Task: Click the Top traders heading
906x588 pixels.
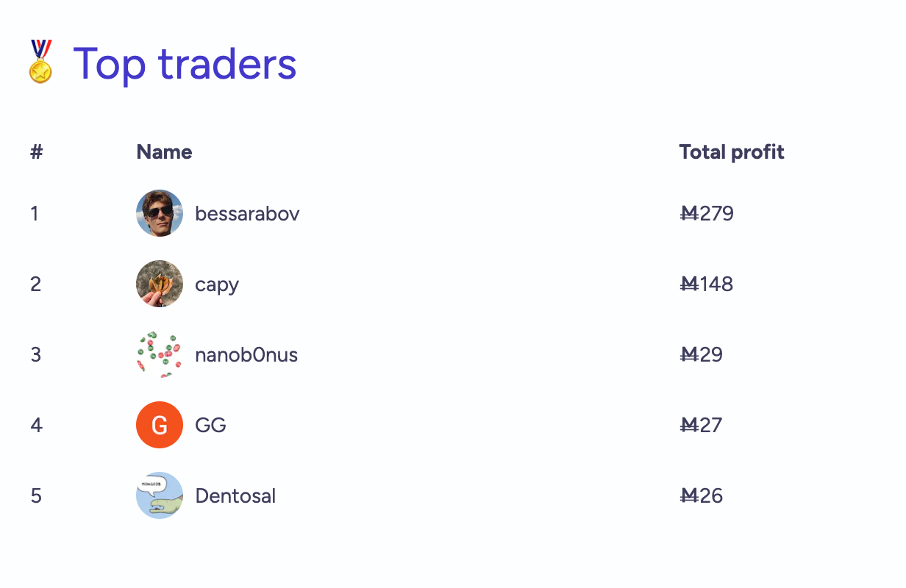Action: click(185, 63)
